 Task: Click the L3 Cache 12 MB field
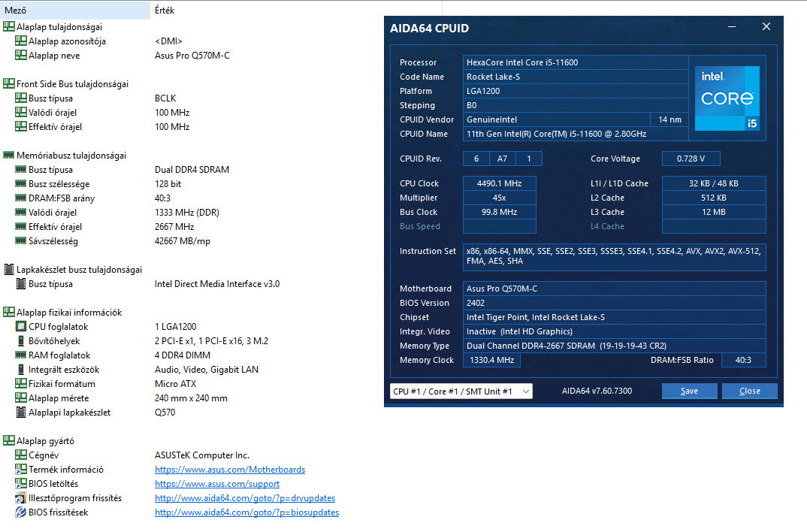coord(714,212)
